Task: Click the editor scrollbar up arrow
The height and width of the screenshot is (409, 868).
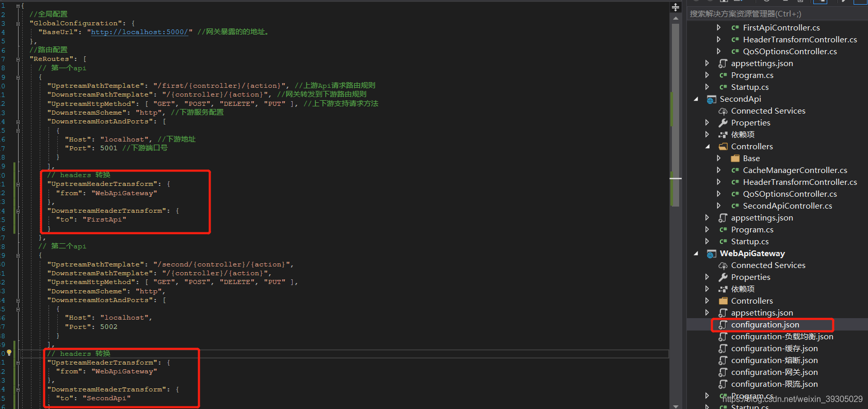Action: tap(676, 18)
